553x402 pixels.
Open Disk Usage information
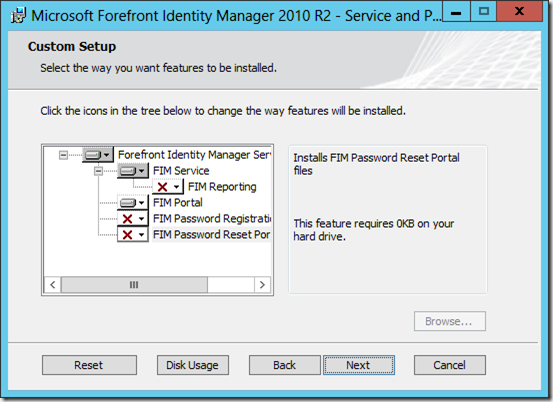tap(193, 365)
